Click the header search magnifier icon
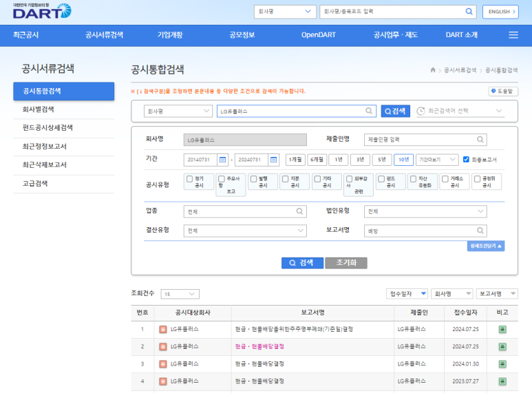532x393 pixels. click(x=469, y=12)
